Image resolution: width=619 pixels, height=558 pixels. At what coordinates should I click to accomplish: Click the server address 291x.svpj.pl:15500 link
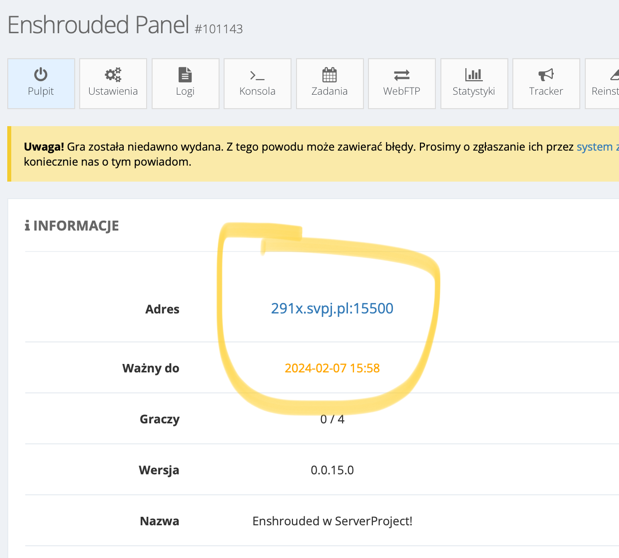pos(332,308)
